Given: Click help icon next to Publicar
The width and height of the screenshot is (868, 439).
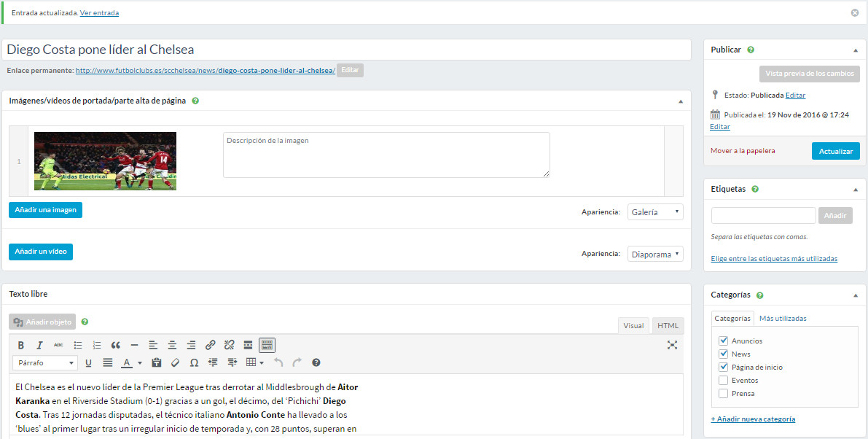Looking at the screenshot, I should coord(751,50).
